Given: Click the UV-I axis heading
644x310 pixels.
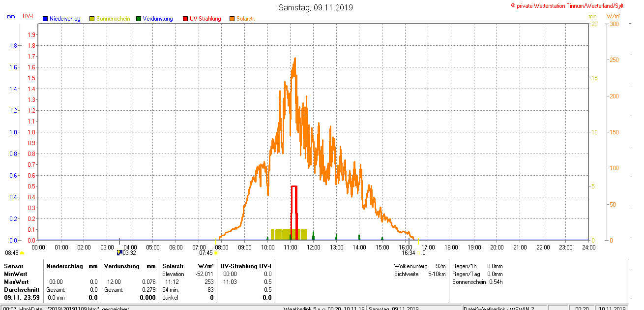Looking at the screenshot, I should point(28,16).
